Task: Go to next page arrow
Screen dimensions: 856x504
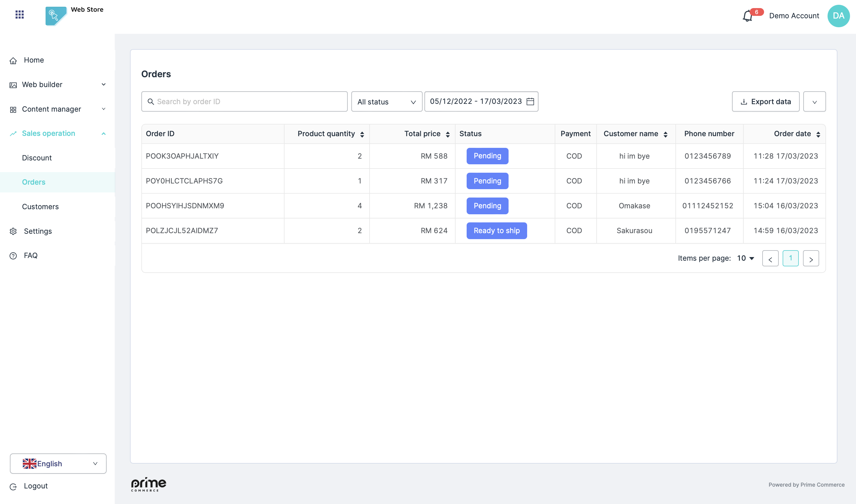Action: click(x=810, y=259)
